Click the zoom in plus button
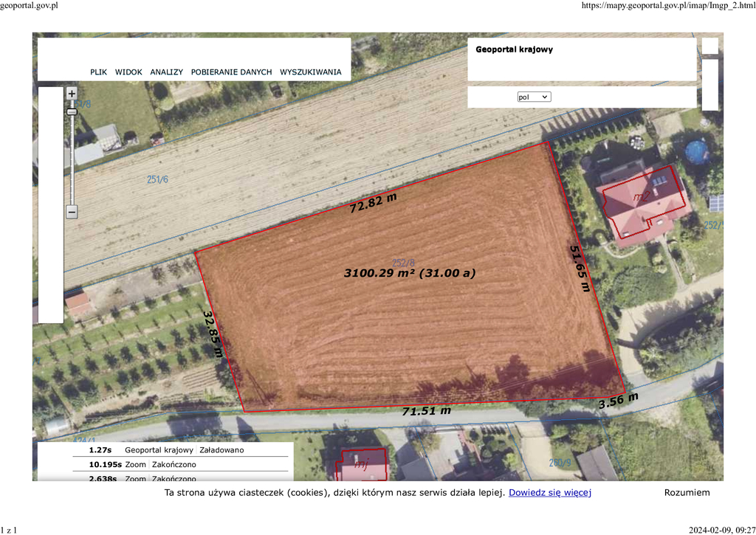Image resolution: width=756 pixels, height=535 pixels. coord(72,94)
